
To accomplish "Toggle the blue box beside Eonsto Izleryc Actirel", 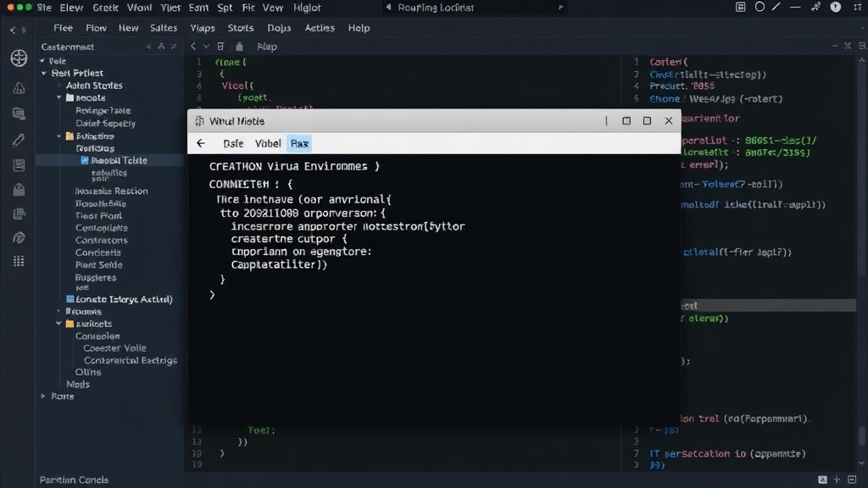I will pyautogui.click(x=70, y=299).
